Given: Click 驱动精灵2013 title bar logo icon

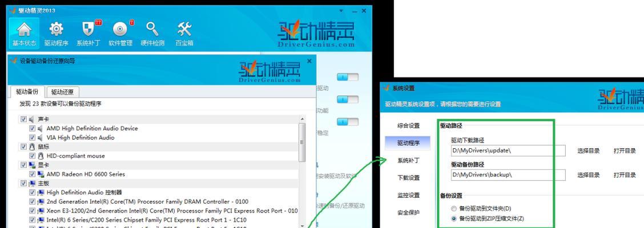Looking at the screenshot, I should coord(13,10).
